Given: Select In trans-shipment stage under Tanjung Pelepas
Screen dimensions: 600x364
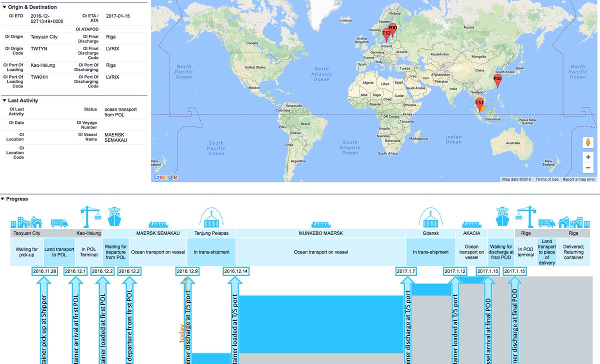Looking at the screenshot, I should tap(211, 251).
